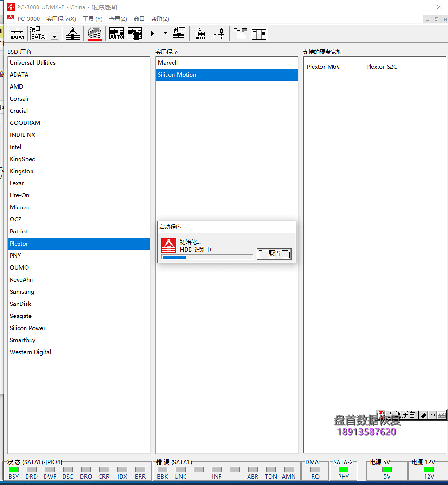Click the IME moon mode icon
448x485 pixels.
pyautogui.click(x=423, y=415)
